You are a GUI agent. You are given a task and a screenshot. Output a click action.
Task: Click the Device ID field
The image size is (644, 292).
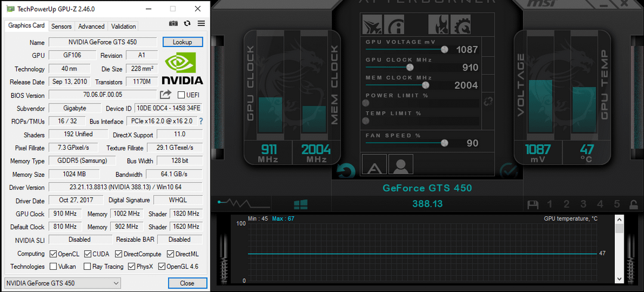tap(169, 108)
